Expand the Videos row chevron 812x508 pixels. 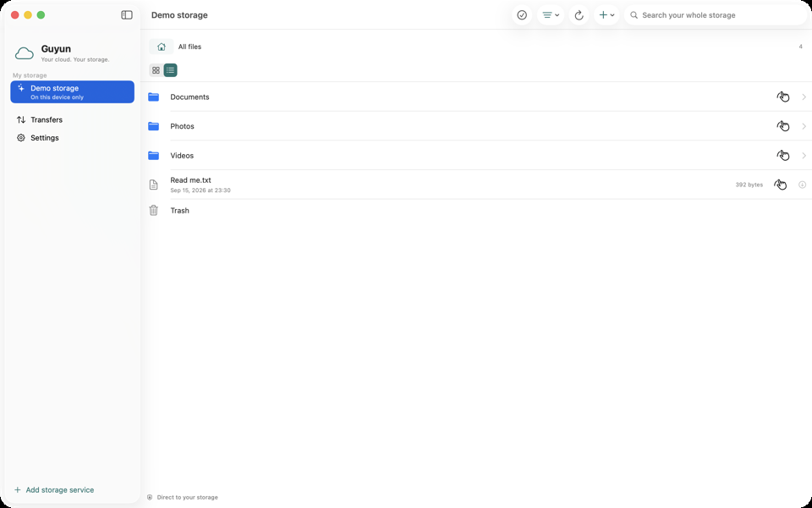pyautogui.click(x=804, y=156)
